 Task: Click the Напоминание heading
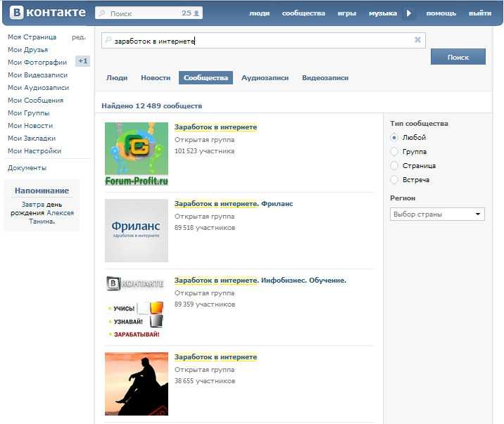click(x=42, y=191)
